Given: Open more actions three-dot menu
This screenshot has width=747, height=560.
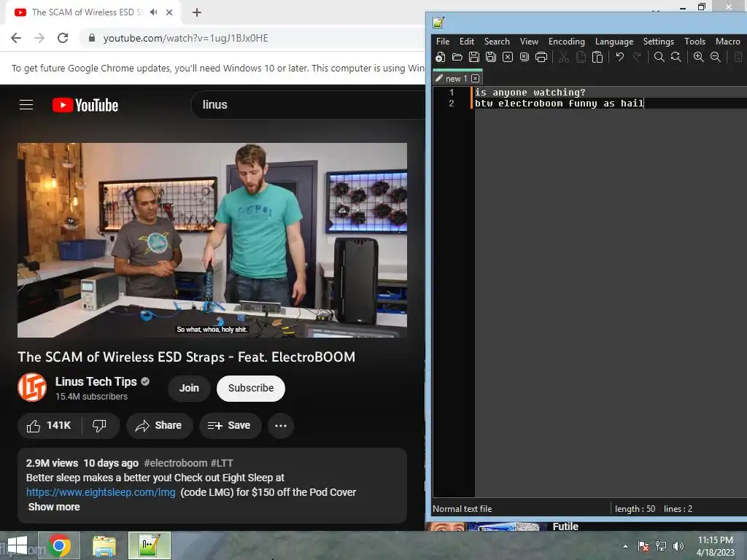Looking at the screenshot, I should [281, 426].
